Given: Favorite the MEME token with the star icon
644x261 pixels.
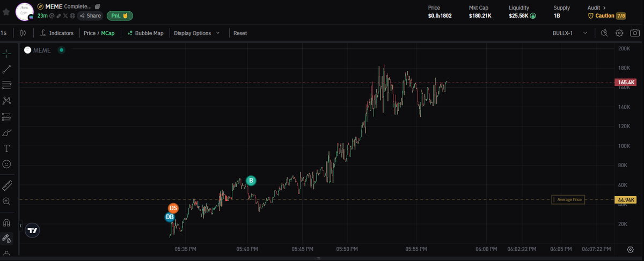Looking at the screenshot, I should 6,12.
